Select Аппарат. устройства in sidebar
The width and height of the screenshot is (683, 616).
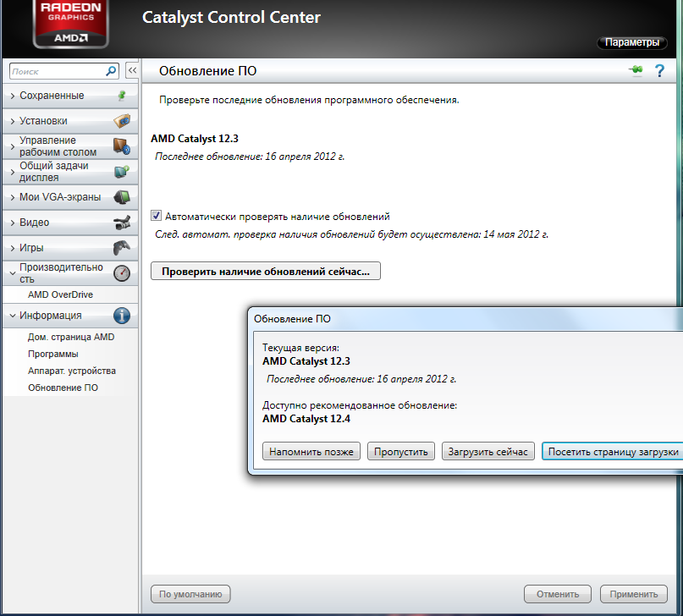tap(72, 371)
